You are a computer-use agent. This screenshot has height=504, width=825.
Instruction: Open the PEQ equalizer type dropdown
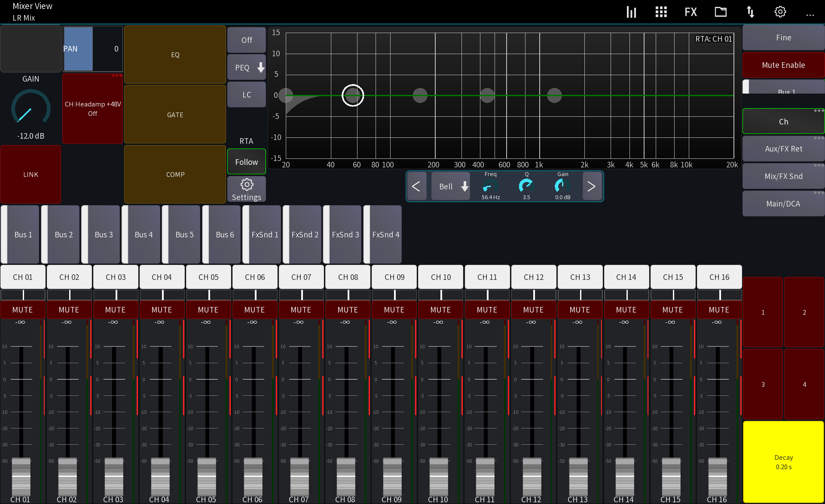pyautogui.click(x=246, y=67)
